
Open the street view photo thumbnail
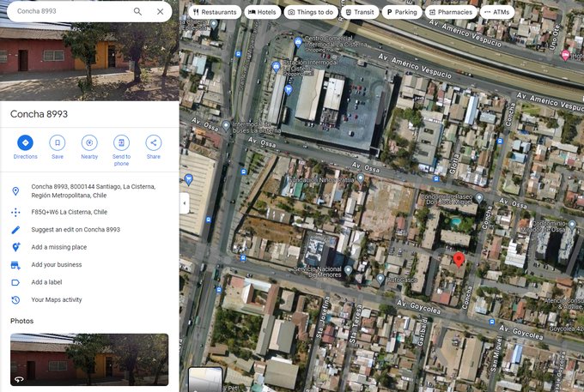point(89,359)
